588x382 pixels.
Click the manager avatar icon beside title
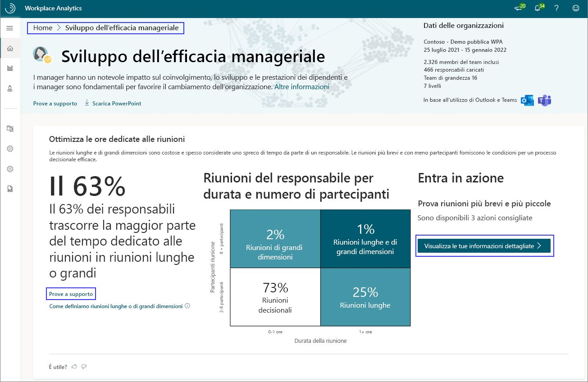[42, 55]
